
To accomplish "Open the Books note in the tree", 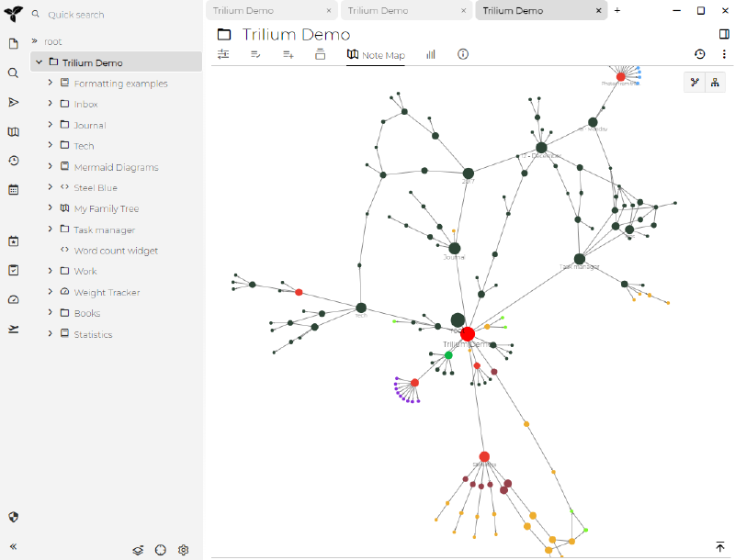I will (x=87, y=313).
